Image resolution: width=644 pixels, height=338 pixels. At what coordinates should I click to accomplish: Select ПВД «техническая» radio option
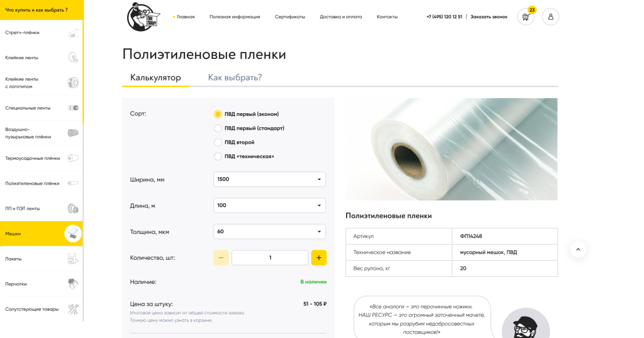(x=244, y=156)
